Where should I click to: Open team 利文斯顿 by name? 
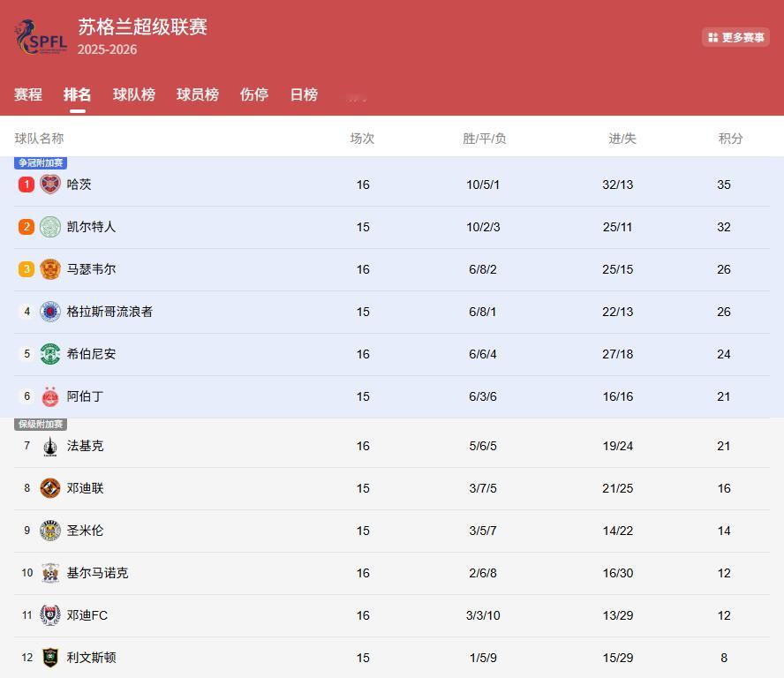tap(92, 658)
